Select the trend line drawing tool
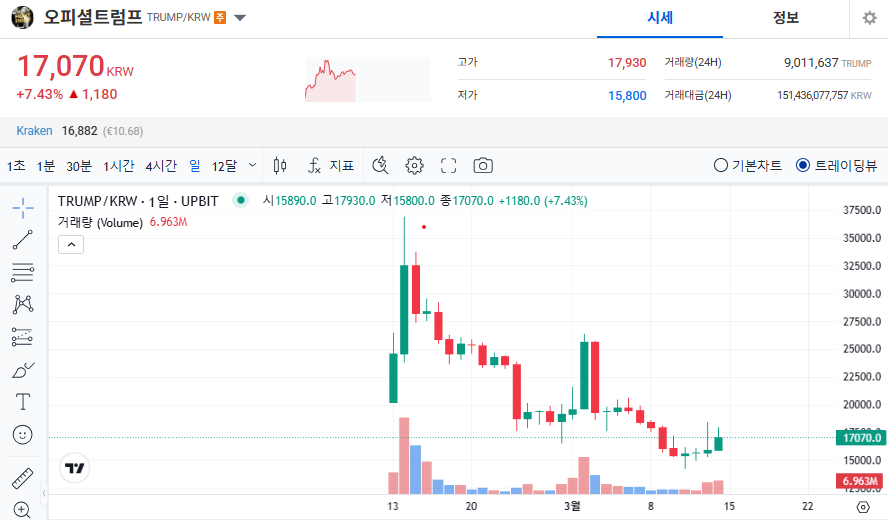 pyautogui.click(x=23, y=240)
